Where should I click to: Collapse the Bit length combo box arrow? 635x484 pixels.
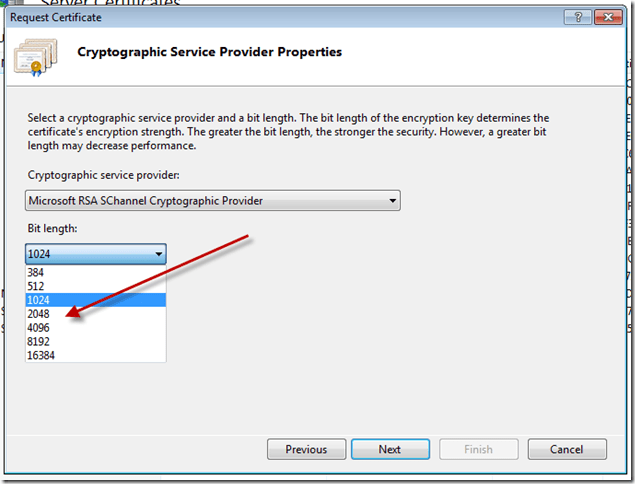pos(157,254)
